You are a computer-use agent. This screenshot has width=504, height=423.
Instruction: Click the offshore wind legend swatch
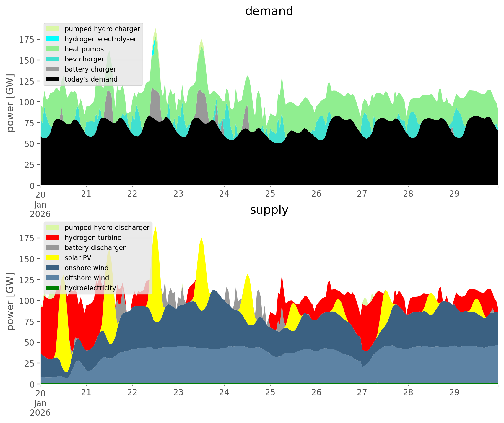(x=53, y=278)
